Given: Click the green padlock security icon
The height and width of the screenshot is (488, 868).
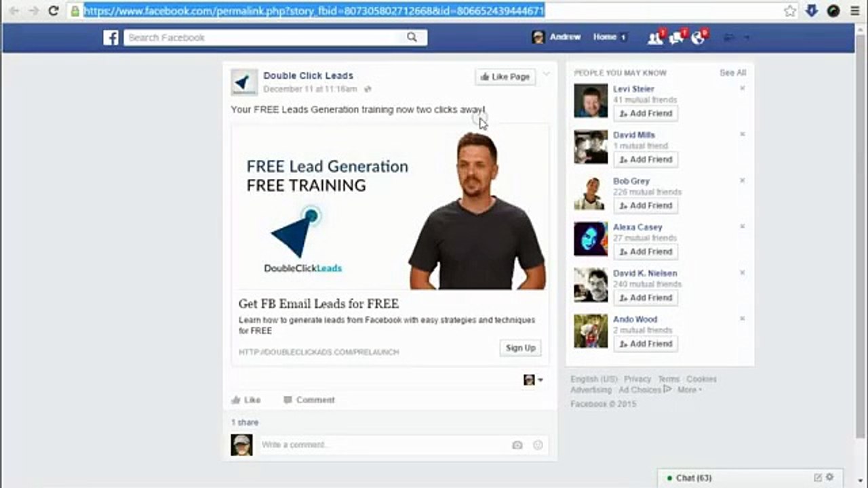Looking at the screenshot, I should 75,11.
